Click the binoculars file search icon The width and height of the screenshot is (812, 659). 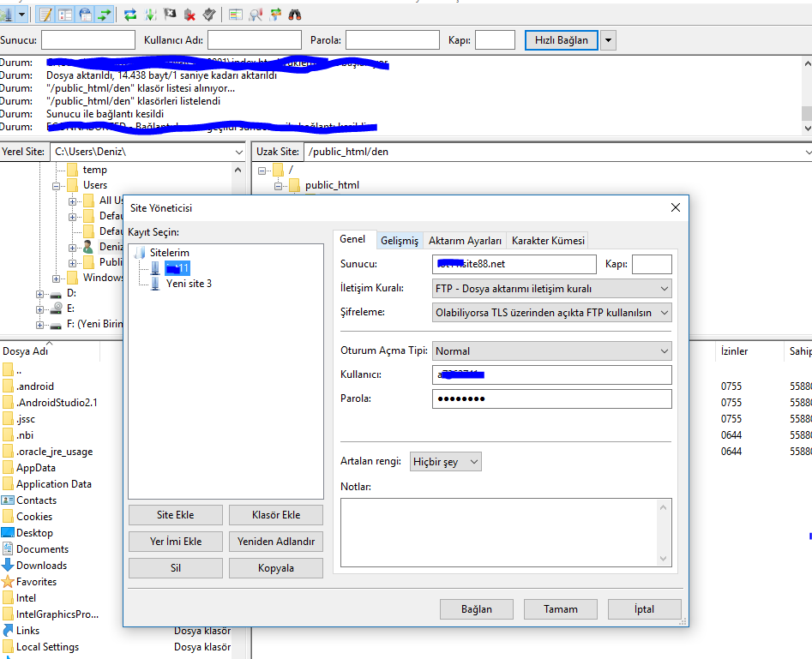tap(295, 15)
